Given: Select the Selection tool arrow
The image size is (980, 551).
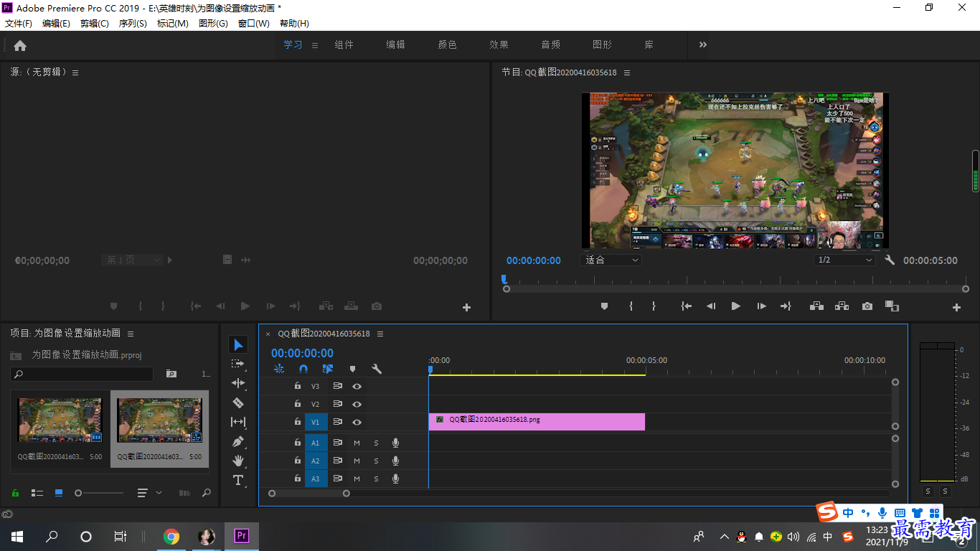Looking at the screenshot, I should coord(238,345).
